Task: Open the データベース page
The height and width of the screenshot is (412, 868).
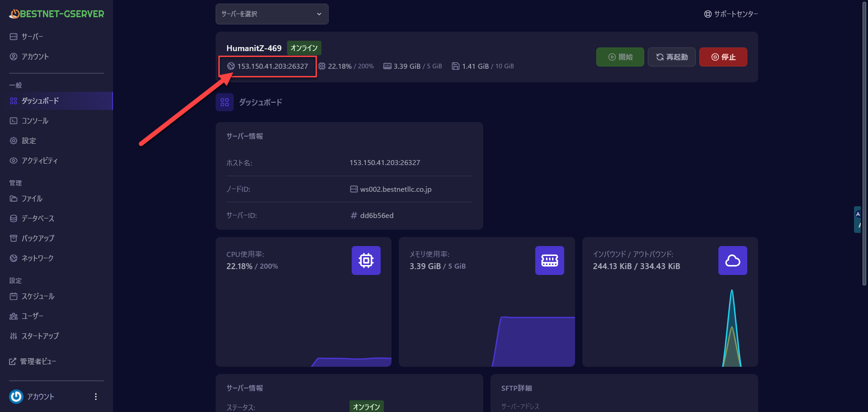Action: point(57,218)
